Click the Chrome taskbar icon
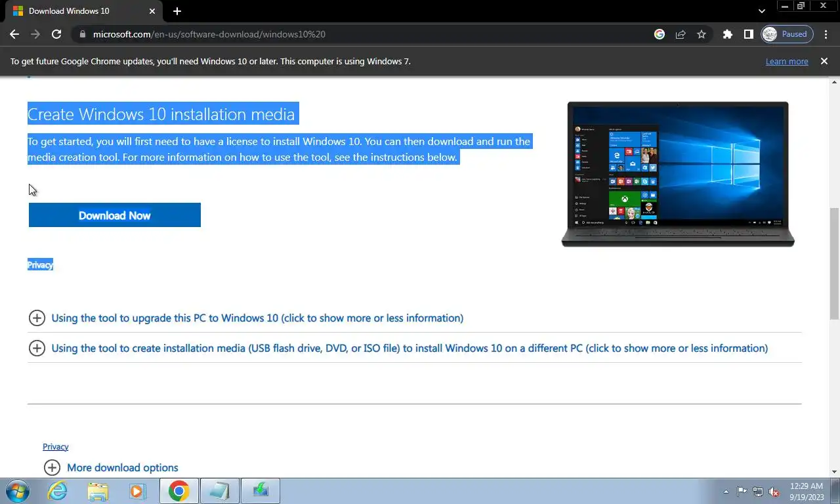 point(178,491)
